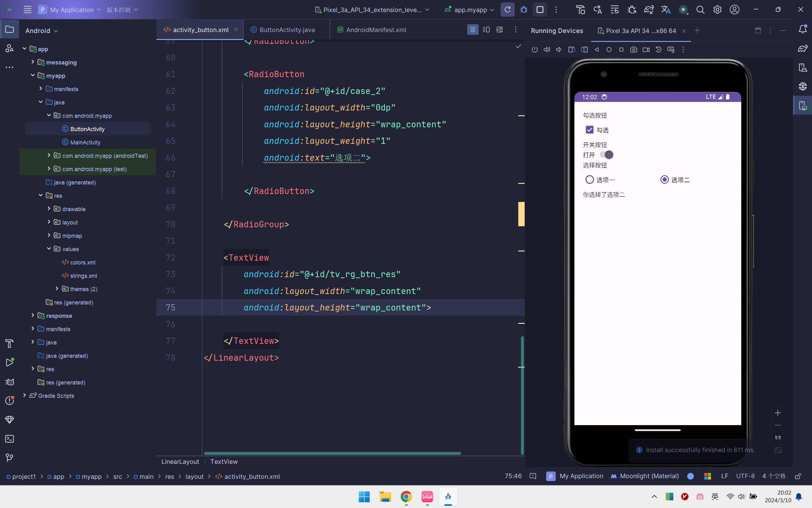This screenshot has height=508, width=812.
Task: Open Notifications bell in right sidebar
Action: point(802,30)
